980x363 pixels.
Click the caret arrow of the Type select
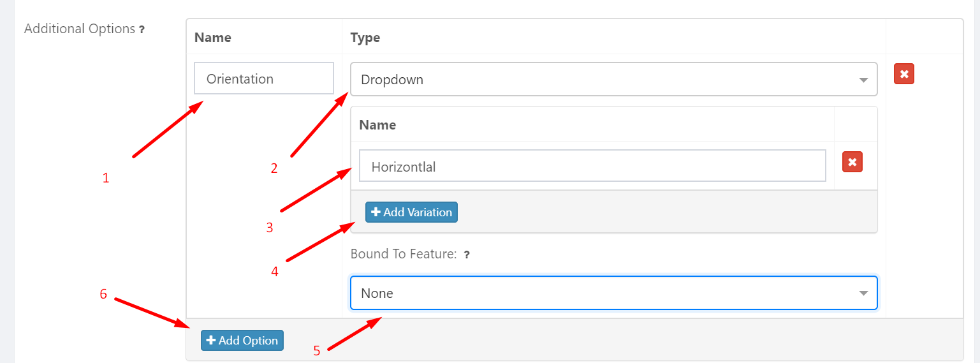863,80
